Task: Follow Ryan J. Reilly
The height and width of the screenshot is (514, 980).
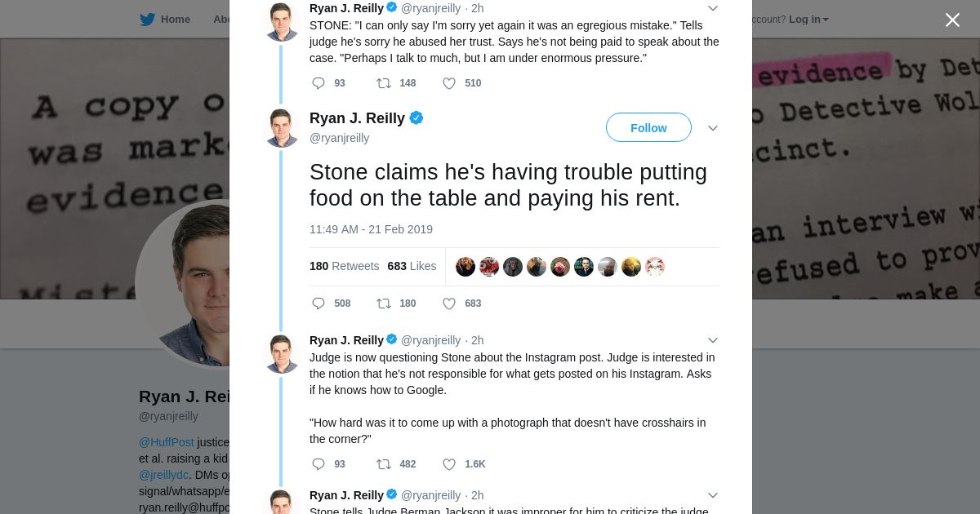Action: 648,128
